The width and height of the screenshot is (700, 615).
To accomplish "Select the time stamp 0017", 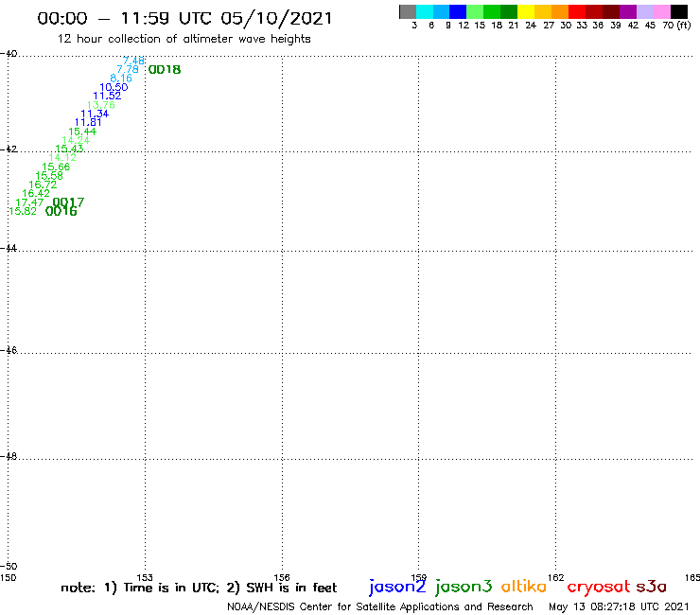I will tap(68, 202).
